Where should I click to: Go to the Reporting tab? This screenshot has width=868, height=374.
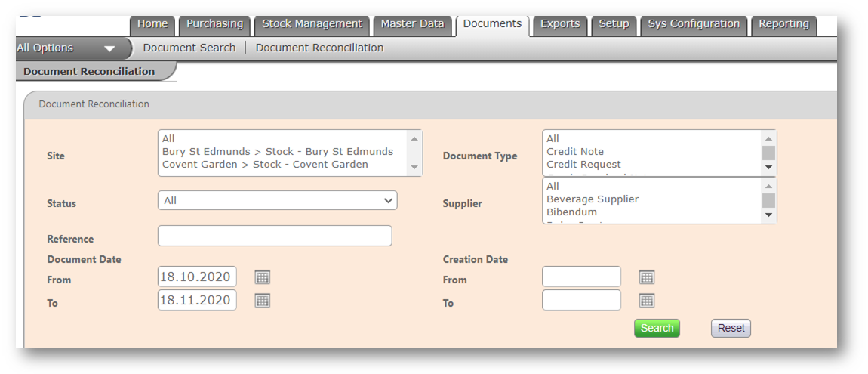(x=784, y=24)
